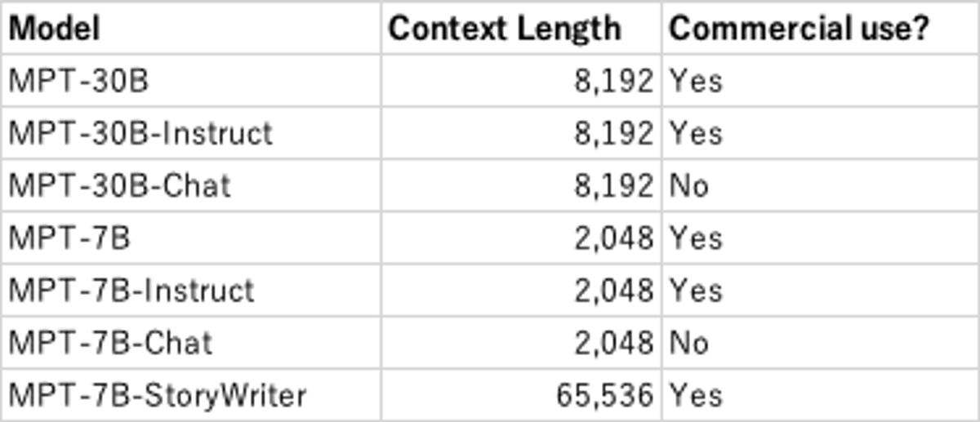Select the MPT-30B-Chat cell

click(x=191, y=185)
